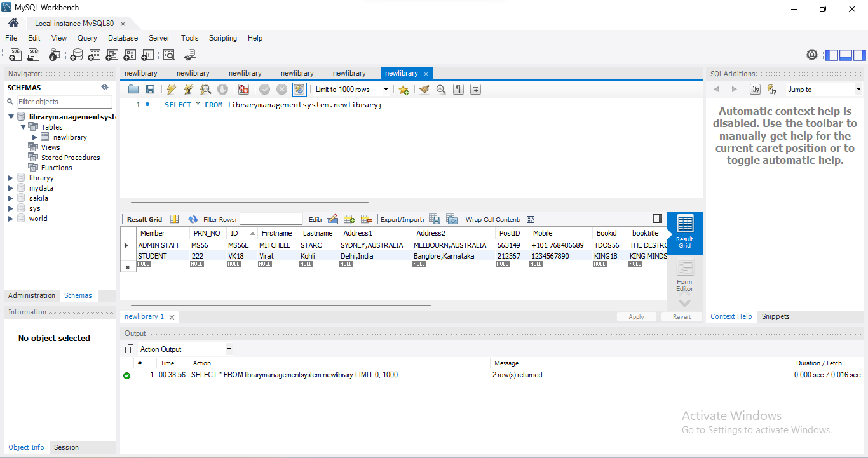Select the sakila schema
The height and width of the screenshot is (458, 868).
38,198
